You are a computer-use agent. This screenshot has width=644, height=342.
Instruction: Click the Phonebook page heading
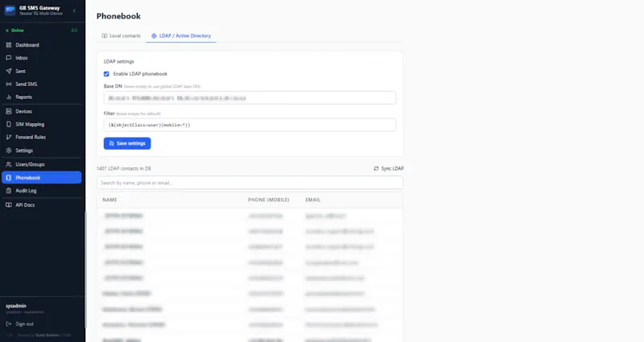pyautogui.click(x=118, y=16)
